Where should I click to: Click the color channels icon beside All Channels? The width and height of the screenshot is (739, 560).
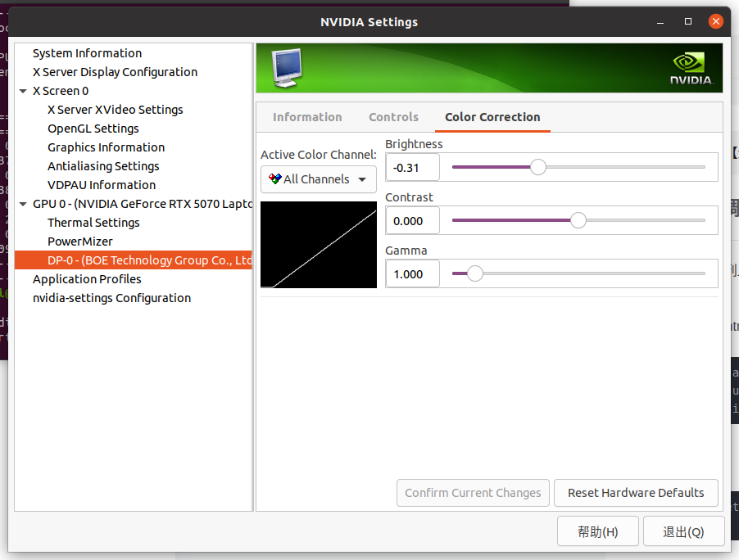[x=274, y=179]
